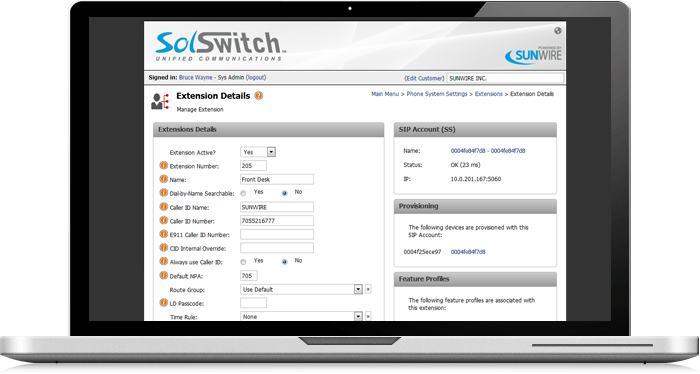Click info icon next to Always use Caller ID
The width and height of the screenshot is (700, 374).
tap(164, 262)
